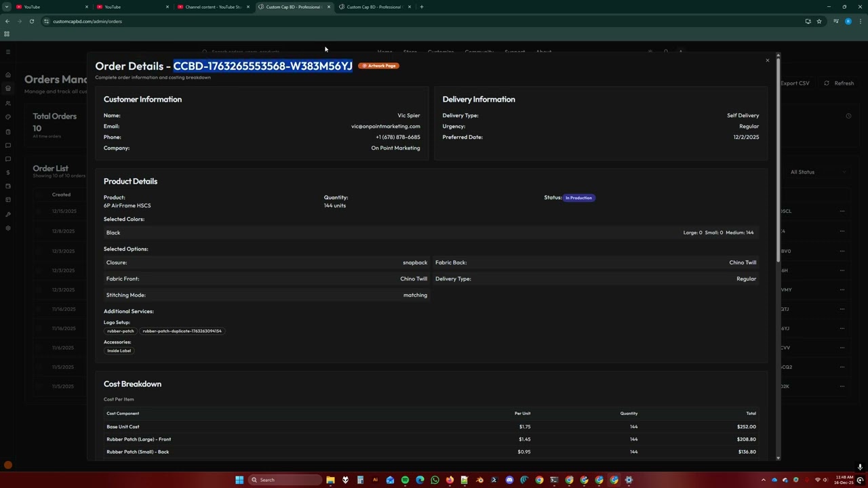Open the home icon in sidebar
The height and width of the screenshot is (488, 868).
[x=8, y=75]
